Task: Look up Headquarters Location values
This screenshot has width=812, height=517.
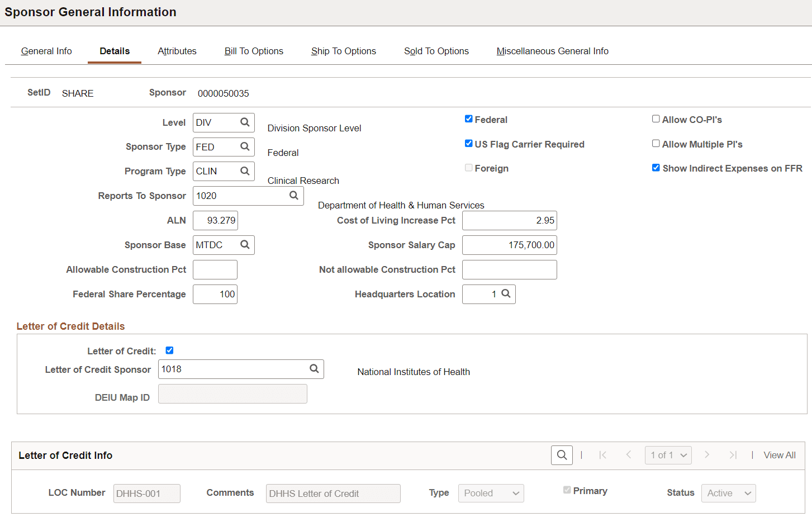Action: (506, 294)
